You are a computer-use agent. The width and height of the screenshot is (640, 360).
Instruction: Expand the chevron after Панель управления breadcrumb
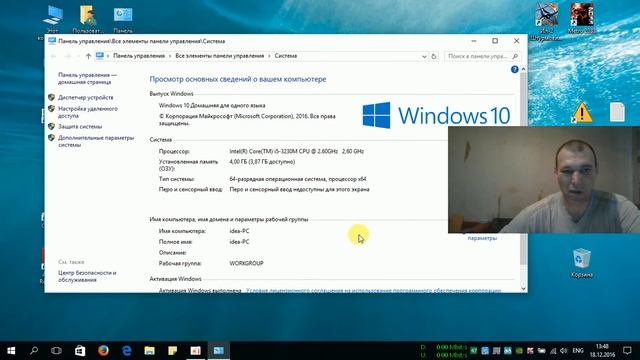(x=170, y=56)
